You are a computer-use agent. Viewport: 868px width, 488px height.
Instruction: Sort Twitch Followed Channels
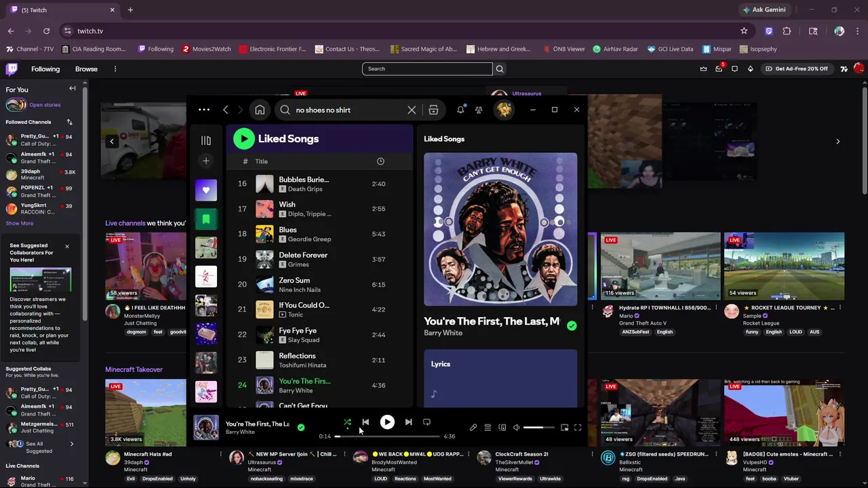click(69, 122)
